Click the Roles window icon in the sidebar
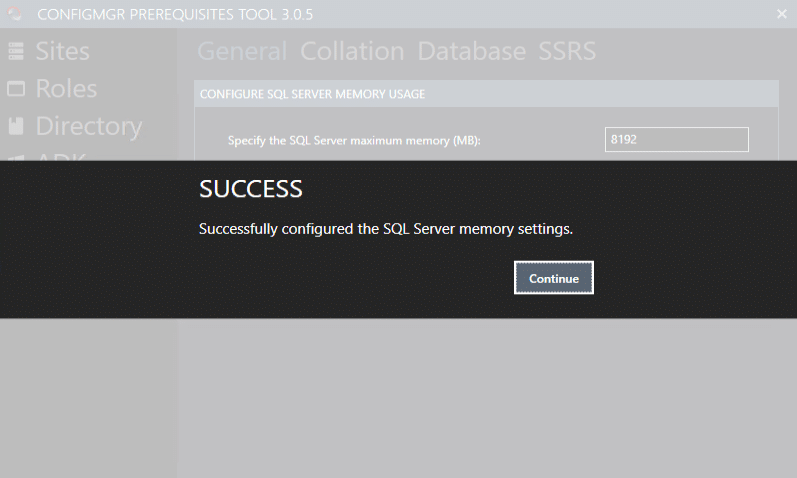This screenshot has height=478, width=797. coord(16,89)
